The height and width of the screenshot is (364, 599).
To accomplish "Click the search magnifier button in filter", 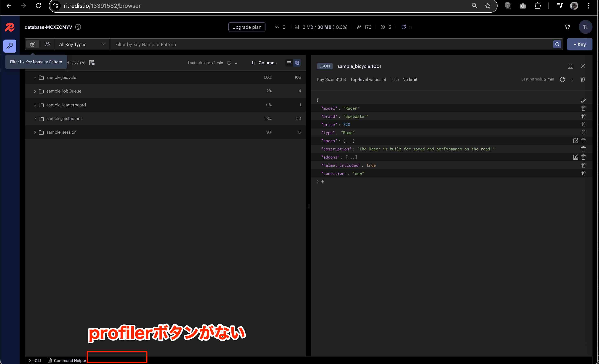I will pyautogui.click(x=557, y=44).
